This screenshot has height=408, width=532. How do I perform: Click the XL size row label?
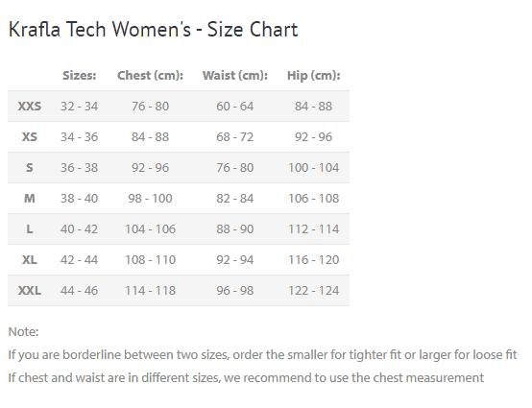click(30, 260)
